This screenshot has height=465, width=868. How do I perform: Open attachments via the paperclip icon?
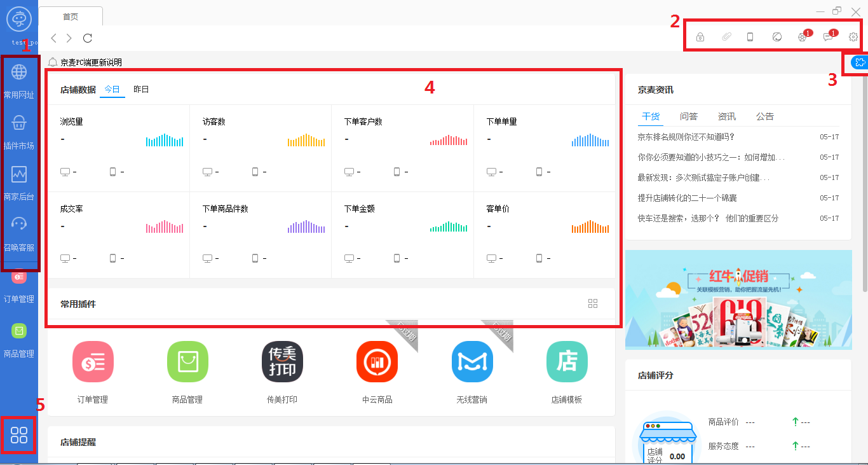pyautogui.click(x=726, y=36)
